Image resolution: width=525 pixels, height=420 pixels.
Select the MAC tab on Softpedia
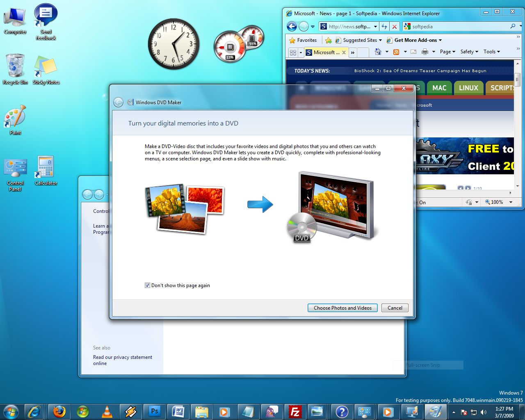tap(439, 88)
